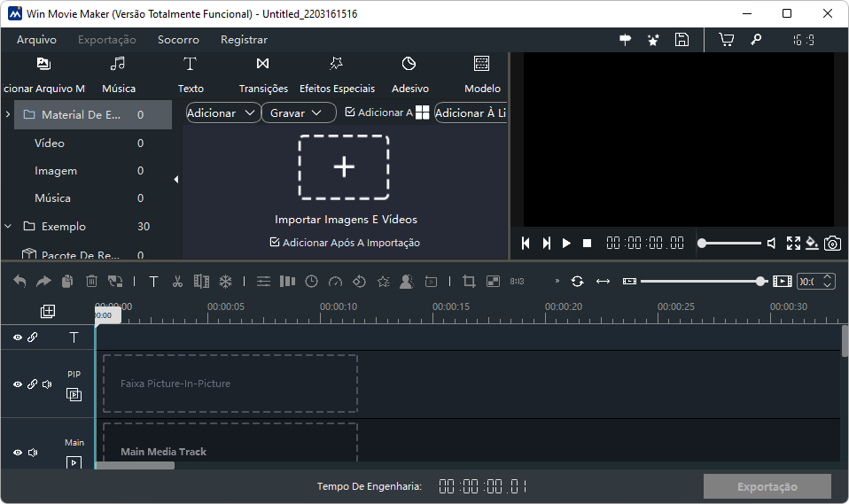The height and width of the screenshot is (504, 849).
Task: Collapse the Exemplo folder
Action: (x=8, y=227)
